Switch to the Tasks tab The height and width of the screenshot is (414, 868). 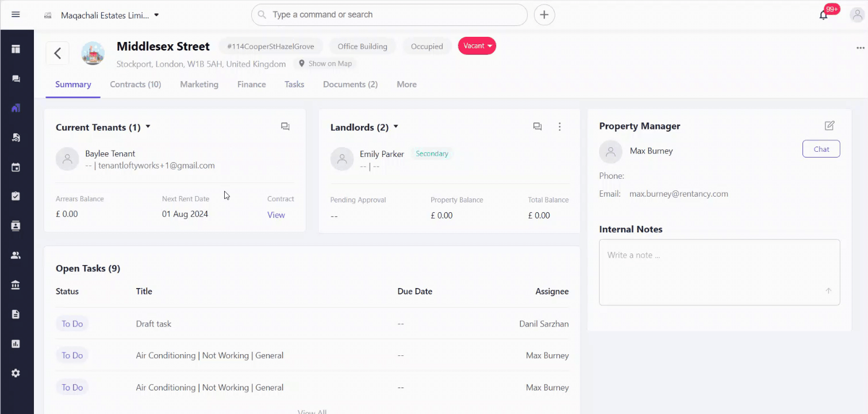(x=294, y=85)
